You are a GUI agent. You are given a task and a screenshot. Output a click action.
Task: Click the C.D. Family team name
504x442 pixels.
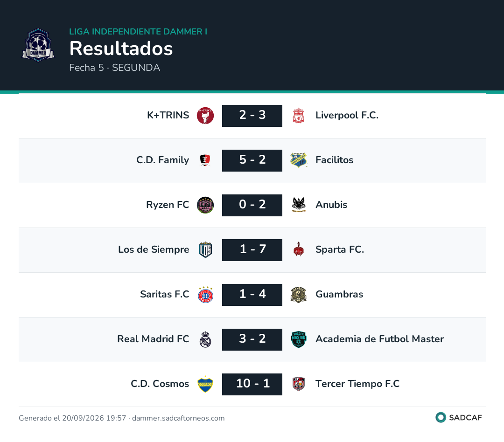[x=163, y=159]
